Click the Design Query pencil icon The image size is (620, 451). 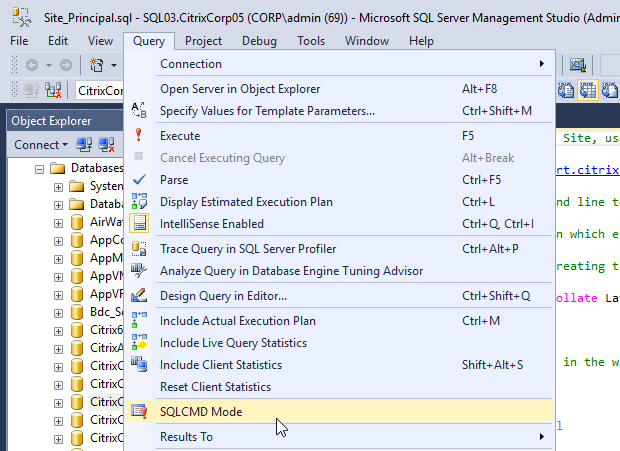[139, 295]
